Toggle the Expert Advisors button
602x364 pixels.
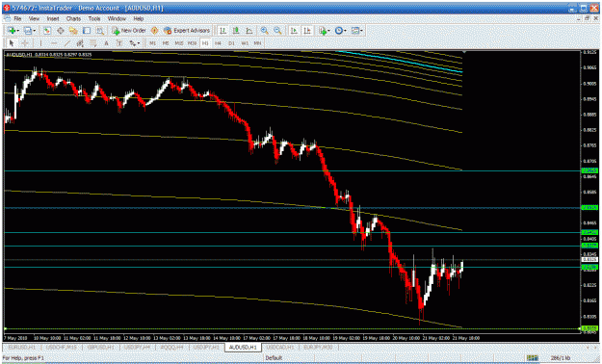[x=187, y=31]
